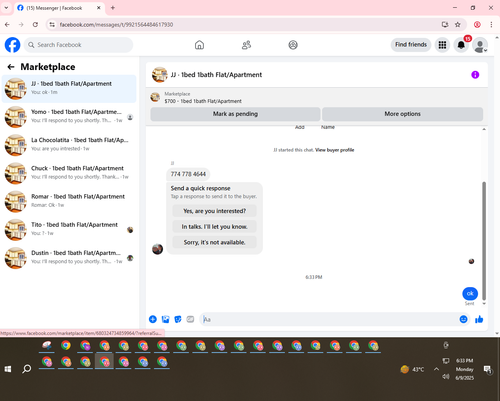Click the Search Facebook field
This screenshot has width=500, height=401.
point(78,45)
